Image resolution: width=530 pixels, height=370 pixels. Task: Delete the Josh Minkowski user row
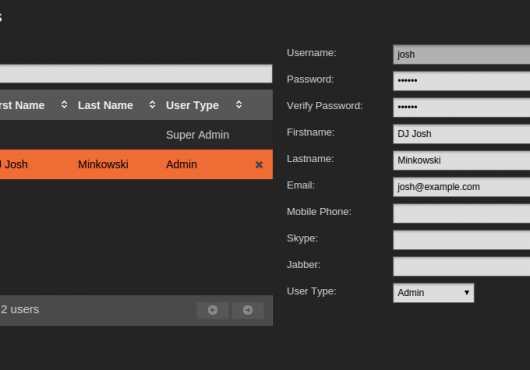[259, 165]
